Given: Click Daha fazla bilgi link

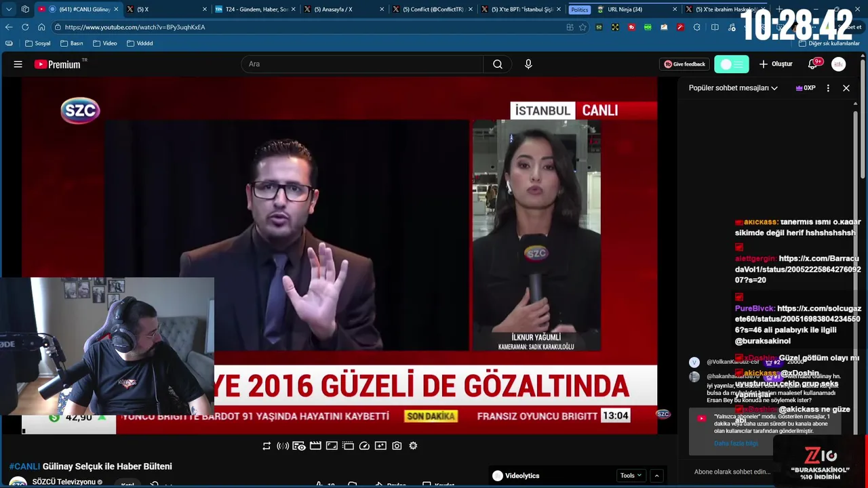Looking at the screenshot, I should click(736, 443).
